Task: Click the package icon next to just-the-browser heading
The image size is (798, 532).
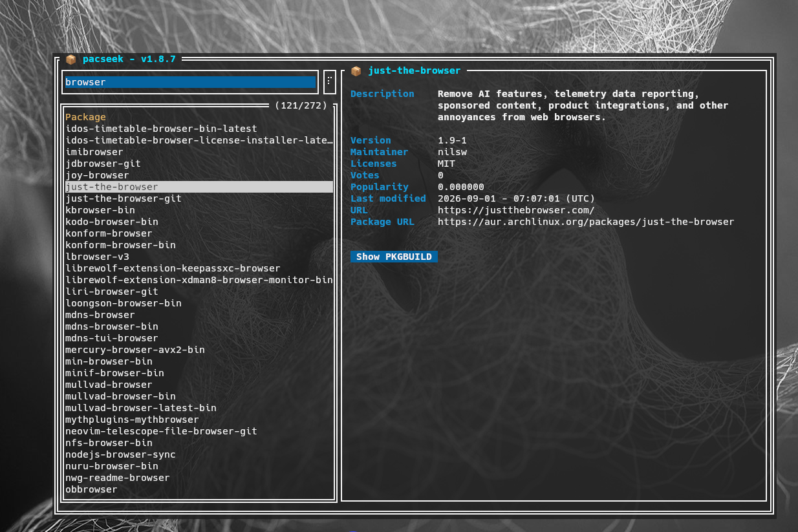Action: (x=356, y=70)
